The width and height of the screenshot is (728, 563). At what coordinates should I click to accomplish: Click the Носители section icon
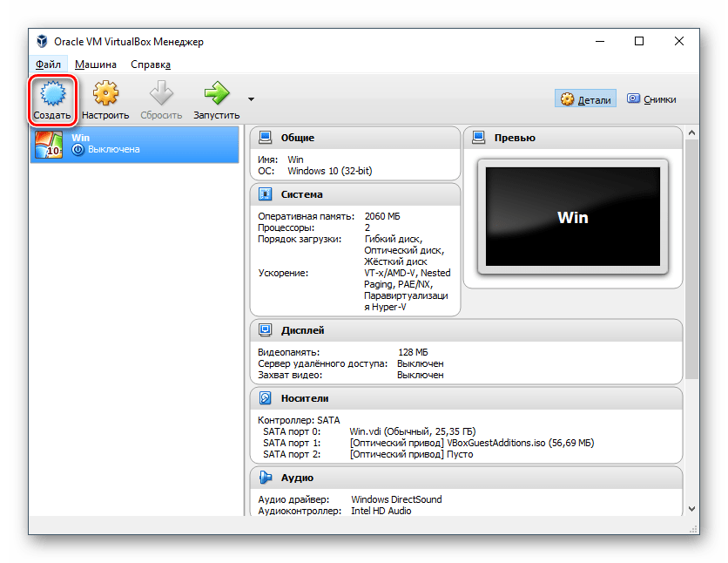pos(262,398)
